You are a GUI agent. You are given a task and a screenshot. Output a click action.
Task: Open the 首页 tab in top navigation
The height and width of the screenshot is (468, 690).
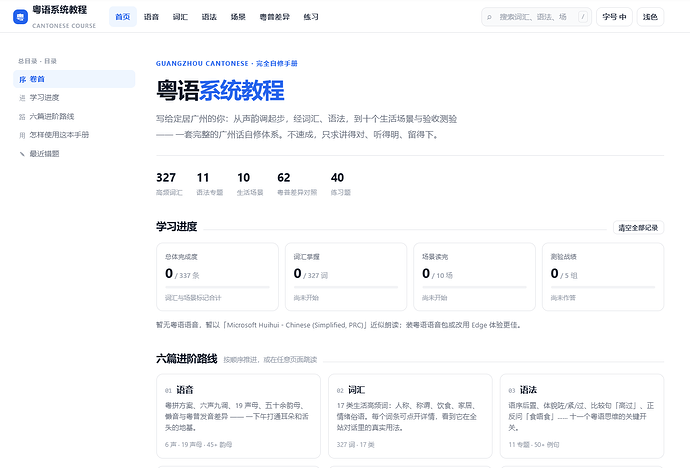123,17
